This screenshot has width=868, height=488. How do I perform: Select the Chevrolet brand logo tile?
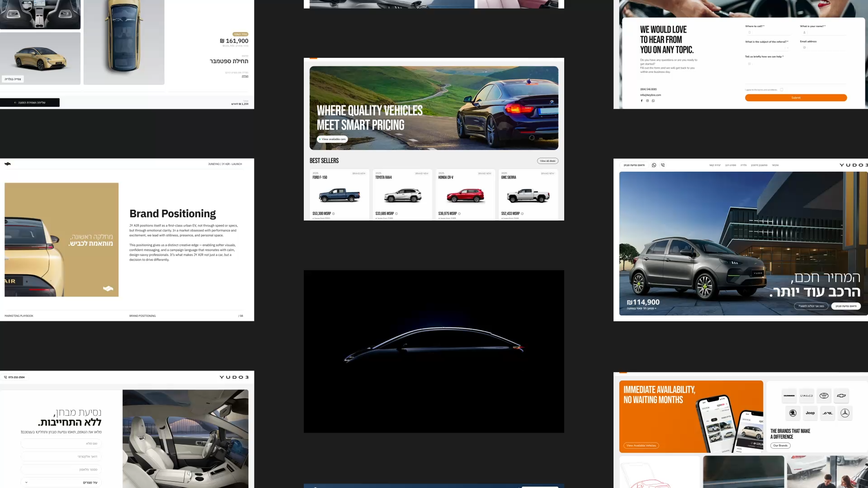pyautogui.click(x=841, y=396)
